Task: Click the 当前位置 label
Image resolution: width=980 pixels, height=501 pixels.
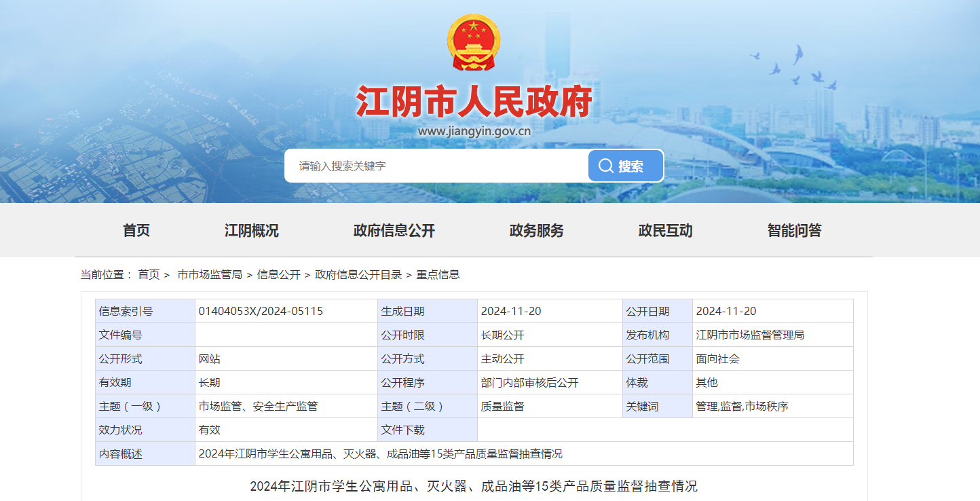Action: pos(107,275)
